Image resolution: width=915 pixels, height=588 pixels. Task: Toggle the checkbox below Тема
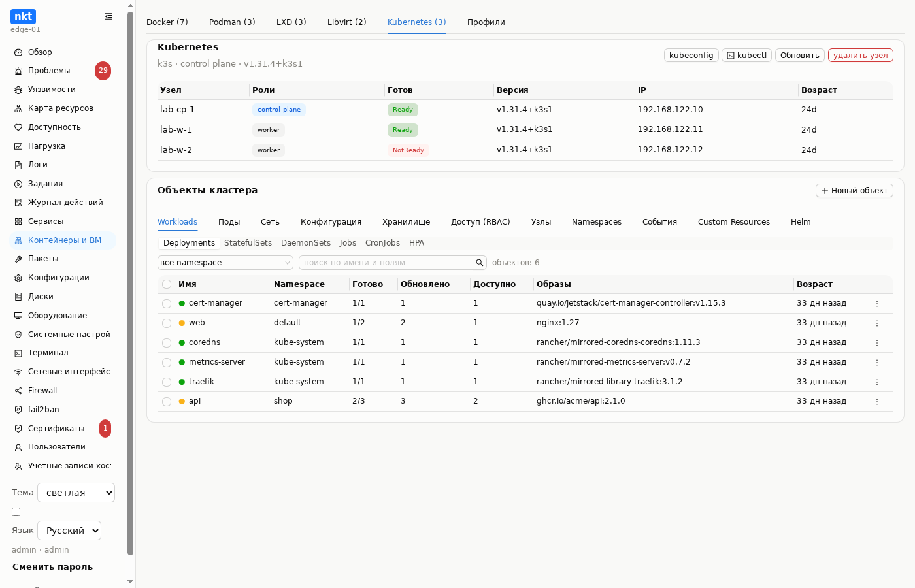pyautogui.click(x=16, y=512)
